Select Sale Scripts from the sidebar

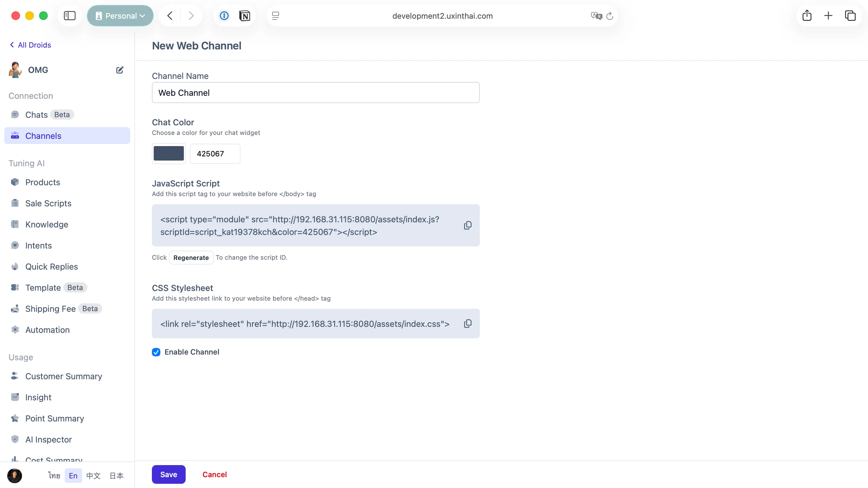coord(48,203)
